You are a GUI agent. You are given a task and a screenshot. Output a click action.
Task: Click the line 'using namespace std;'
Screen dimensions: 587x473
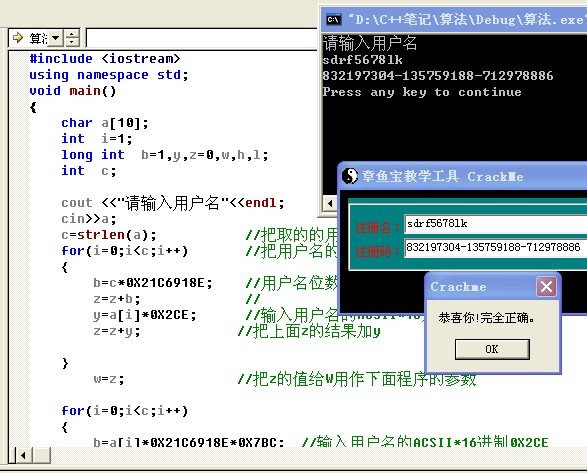pos(109,75)
